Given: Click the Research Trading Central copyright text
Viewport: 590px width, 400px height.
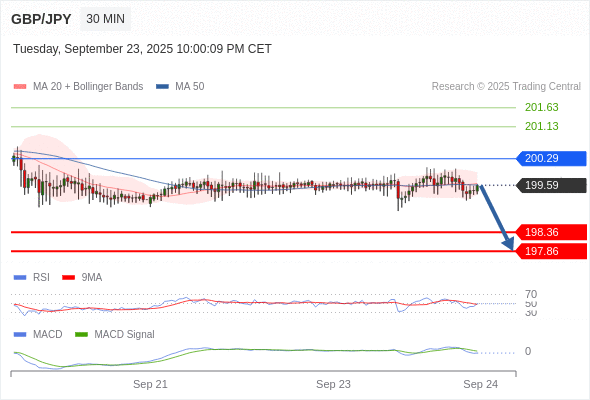Looking at the screenshot, I should pos(506,87).
